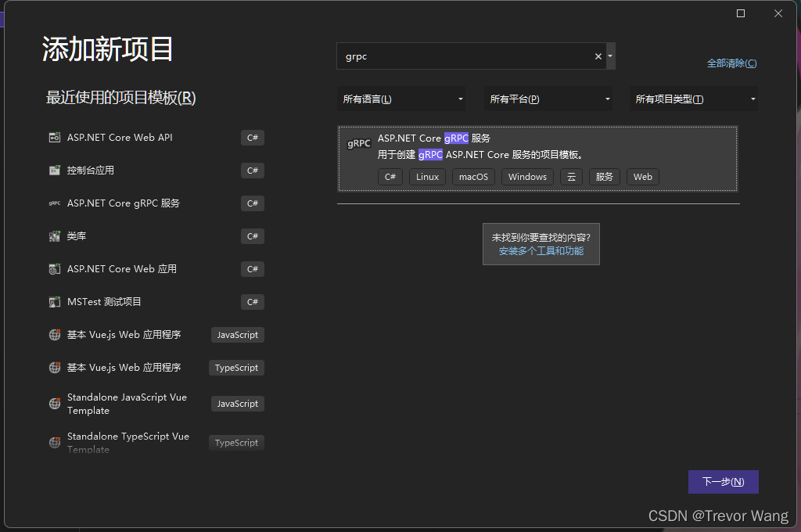
Task: Click the 全部清除(C) link
Action: (731, 63)
